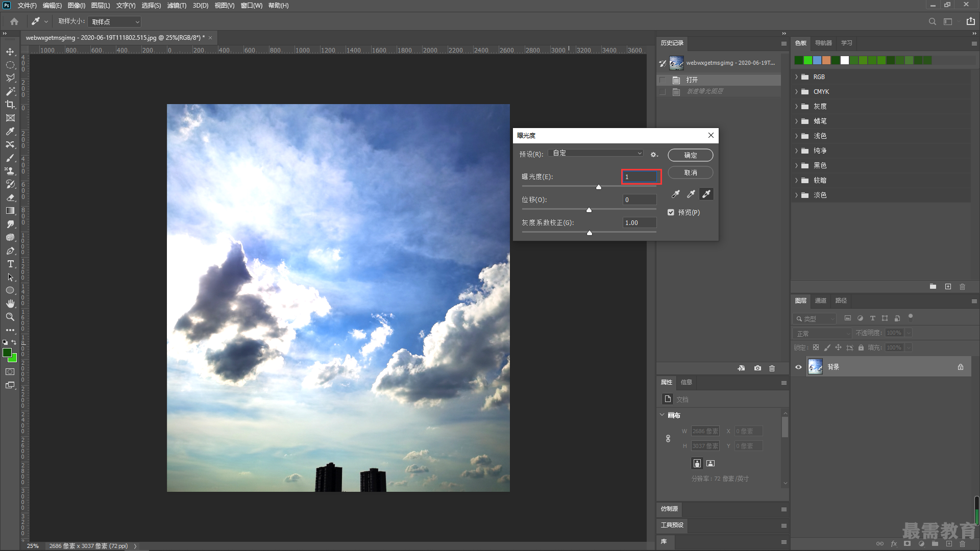Open the layer blend mode 正常 dropdown

[x=823, y=333]
